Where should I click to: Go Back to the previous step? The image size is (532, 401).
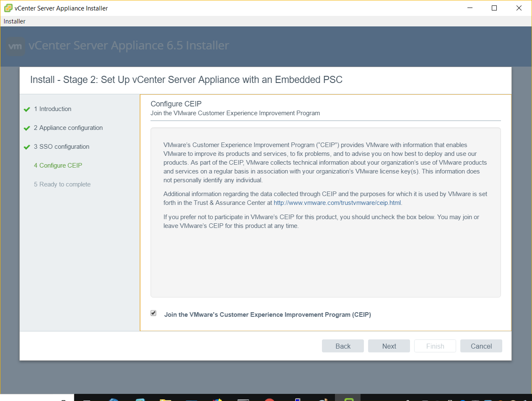(x=343, y=346)
